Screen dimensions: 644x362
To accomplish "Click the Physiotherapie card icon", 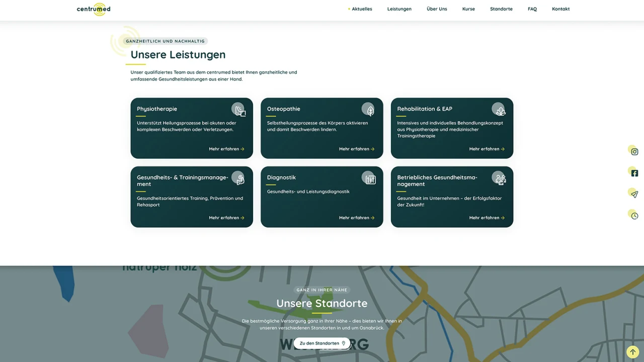I will (x=239, y=109).
